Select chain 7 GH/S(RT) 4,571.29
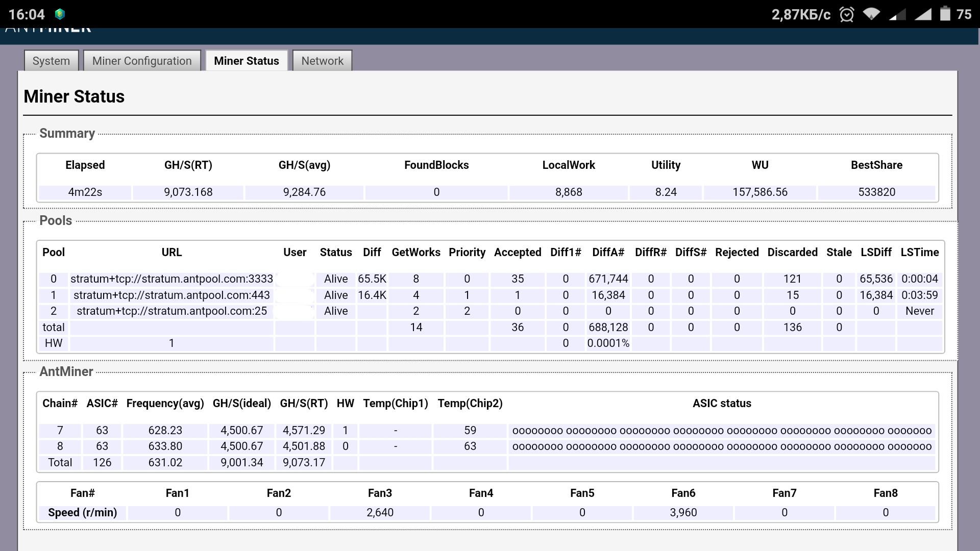Image resolution: width=980 pixels, height=551 pixels. pos(304,431)
